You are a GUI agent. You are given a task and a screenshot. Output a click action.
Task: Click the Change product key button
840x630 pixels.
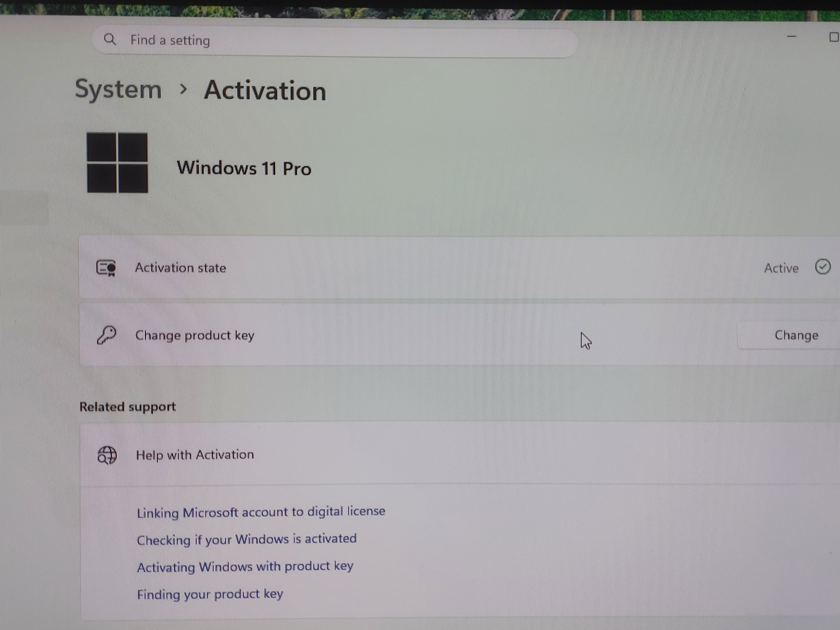796,335
